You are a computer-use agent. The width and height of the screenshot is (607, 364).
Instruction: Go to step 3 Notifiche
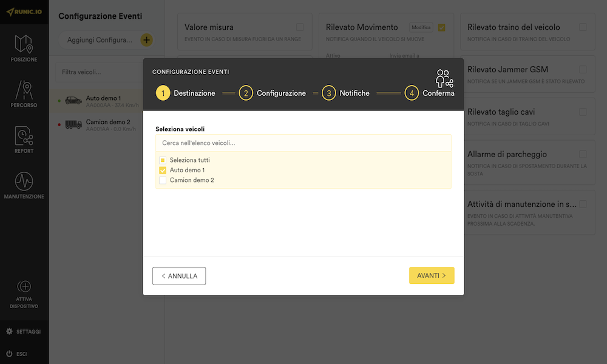click(x=345, y=93)
